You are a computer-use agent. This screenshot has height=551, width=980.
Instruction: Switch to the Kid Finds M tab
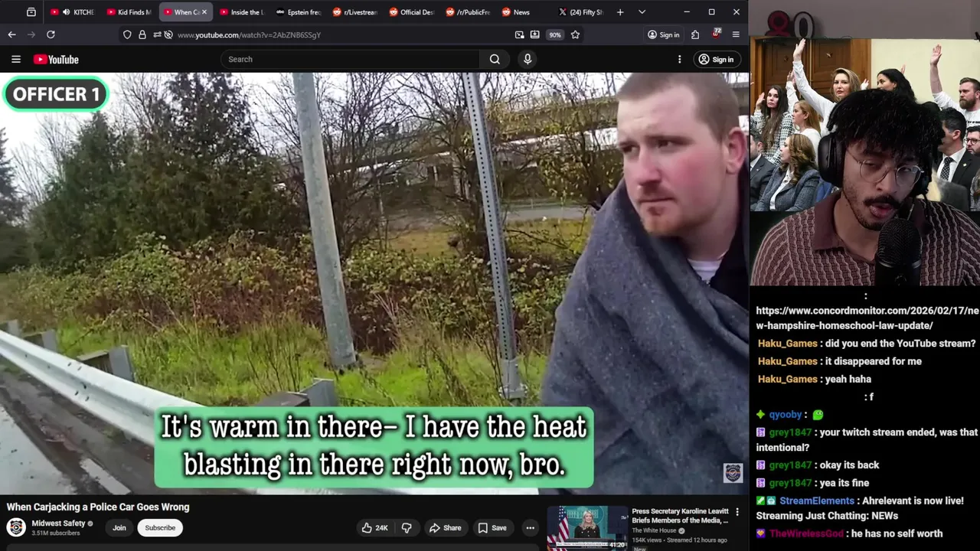click(x=130, y=12)
